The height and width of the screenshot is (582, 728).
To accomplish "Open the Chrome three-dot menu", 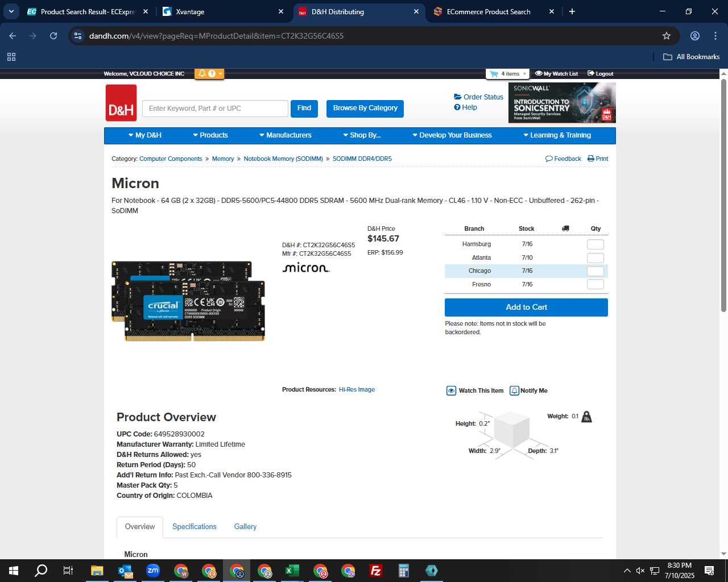I will (x=715, y=36).
